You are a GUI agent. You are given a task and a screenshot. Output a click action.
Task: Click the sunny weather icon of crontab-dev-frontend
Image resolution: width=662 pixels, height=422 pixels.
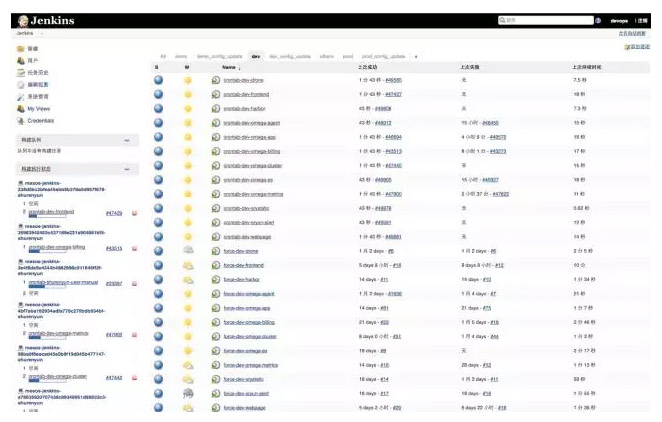[x=188, y=95]
